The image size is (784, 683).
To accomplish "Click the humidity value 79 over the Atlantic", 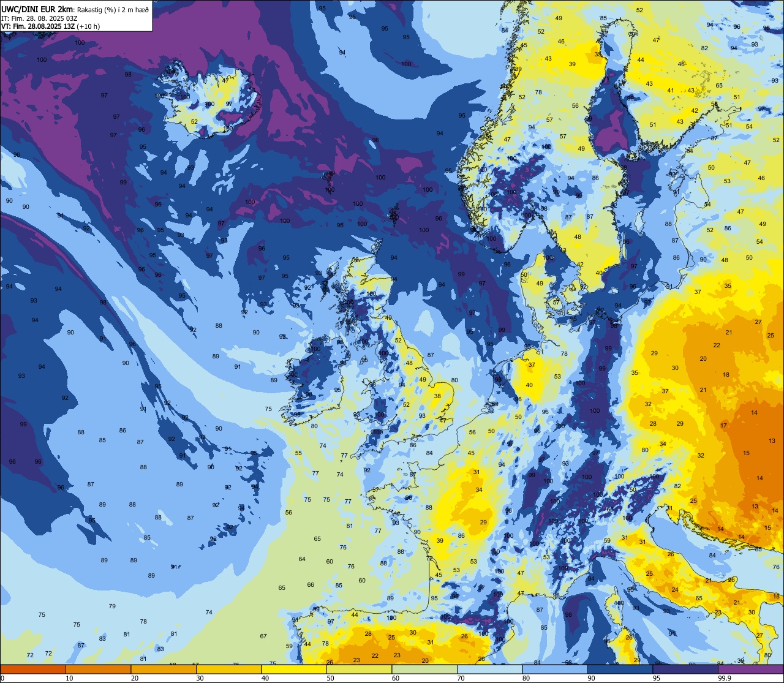I will point(112,606).
